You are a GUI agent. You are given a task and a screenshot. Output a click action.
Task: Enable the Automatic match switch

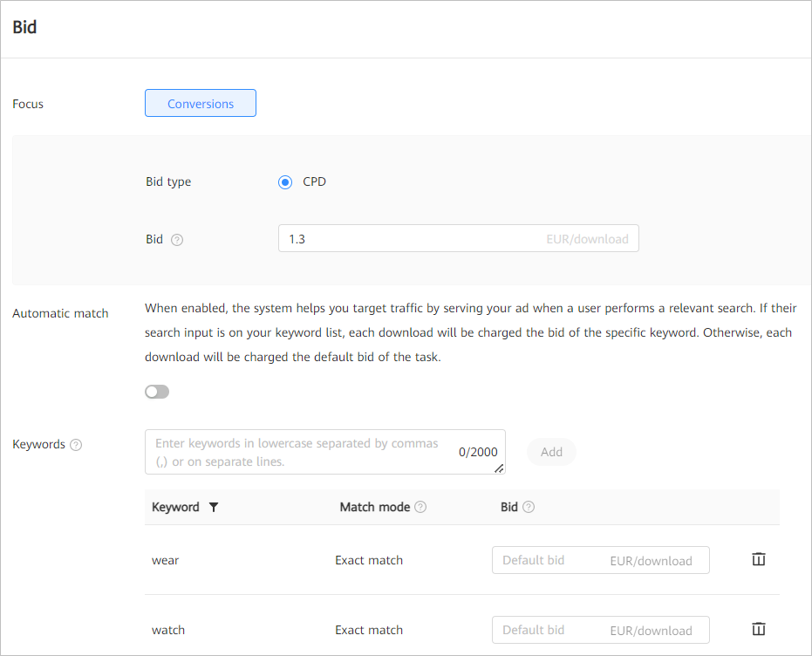click(x=157, y=392)
